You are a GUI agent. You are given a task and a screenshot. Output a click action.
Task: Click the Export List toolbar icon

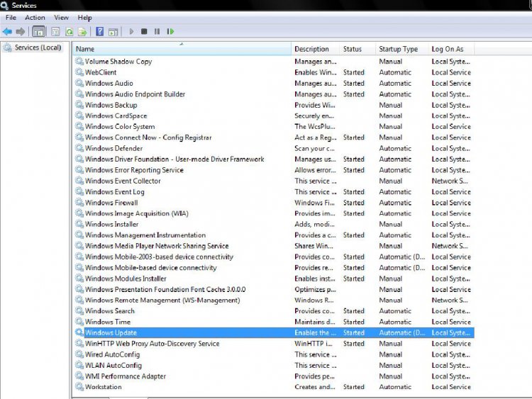point(82,31)
